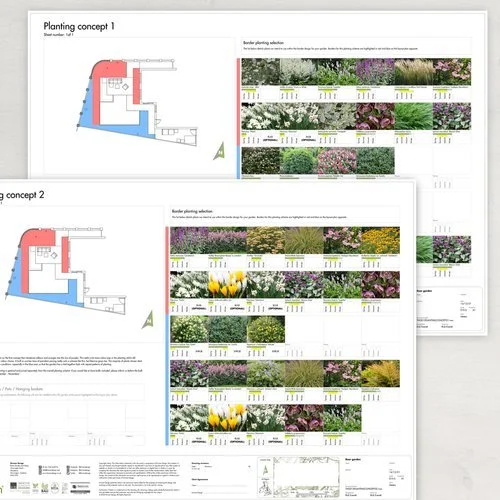Open the white narcissus photo in concept 2 second row
Viewport: 500px width, 500px height.
click(x=266, y=285)
